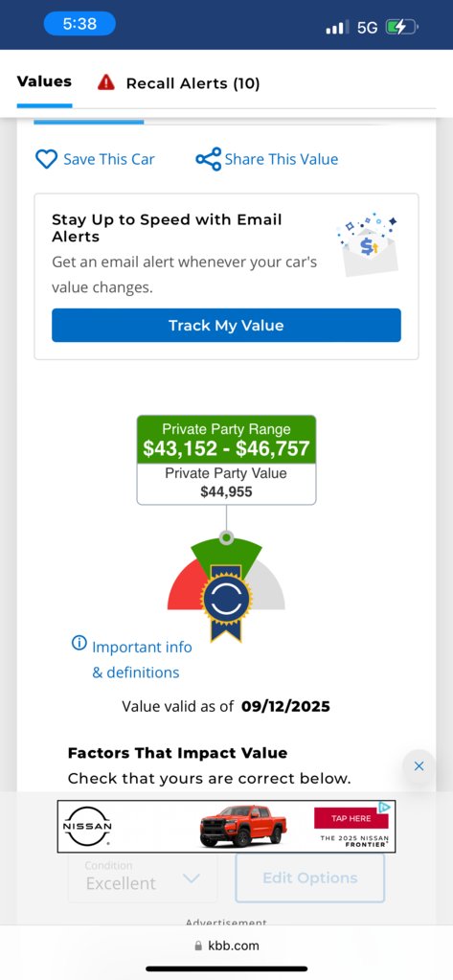The height and width of the screenshot is (980, 453).
Task: Tap the email envelope illustration in alerts card
Action: (x=369, y=243)
